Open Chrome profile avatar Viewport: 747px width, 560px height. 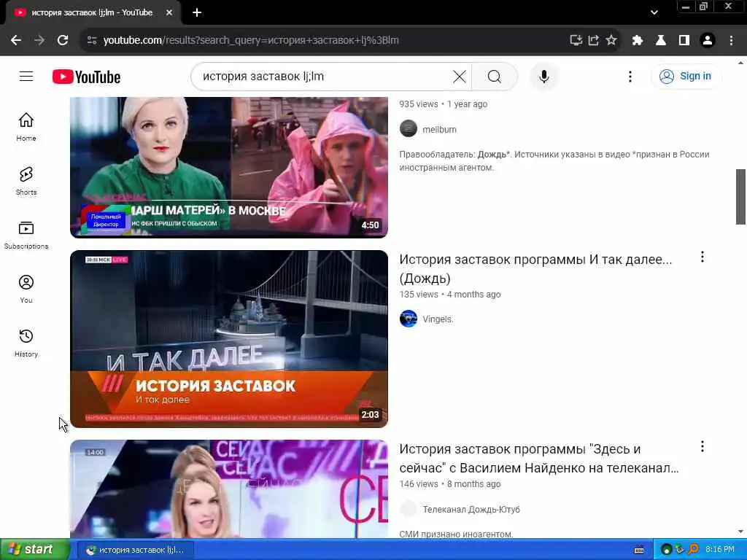click(x=708, y=40)
